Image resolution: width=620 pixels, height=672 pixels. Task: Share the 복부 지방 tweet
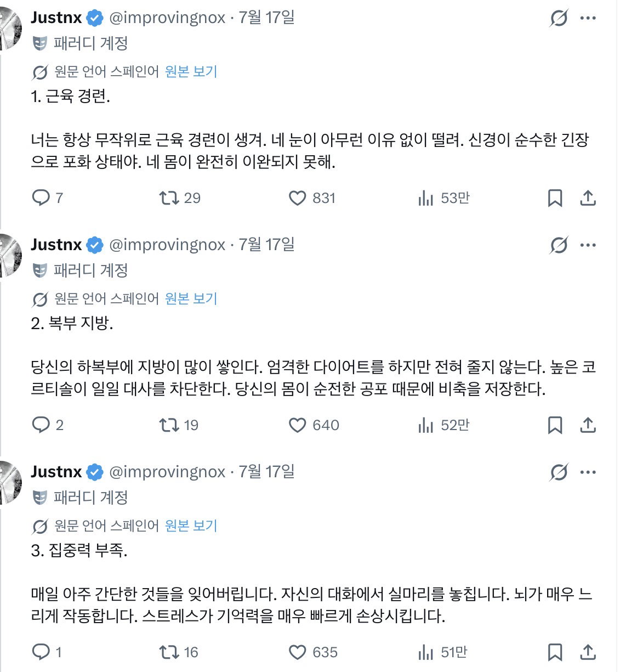pos(588,425)
